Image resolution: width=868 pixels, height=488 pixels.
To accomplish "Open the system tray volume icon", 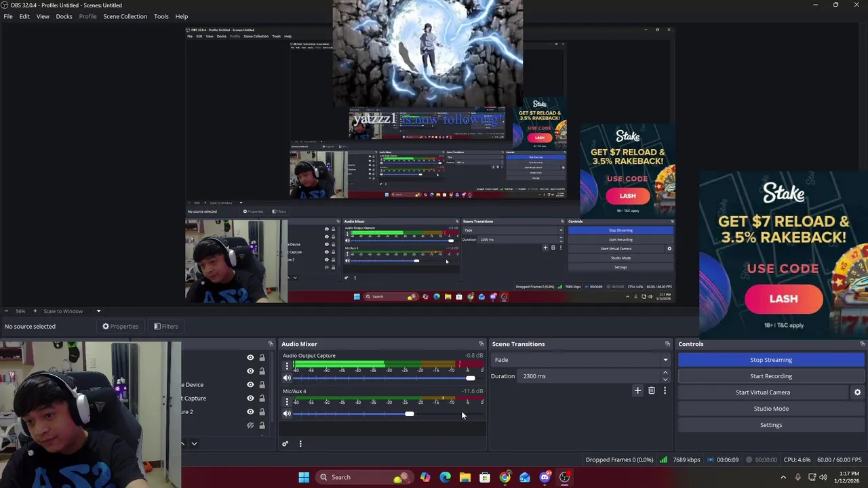I will [824, 477].
